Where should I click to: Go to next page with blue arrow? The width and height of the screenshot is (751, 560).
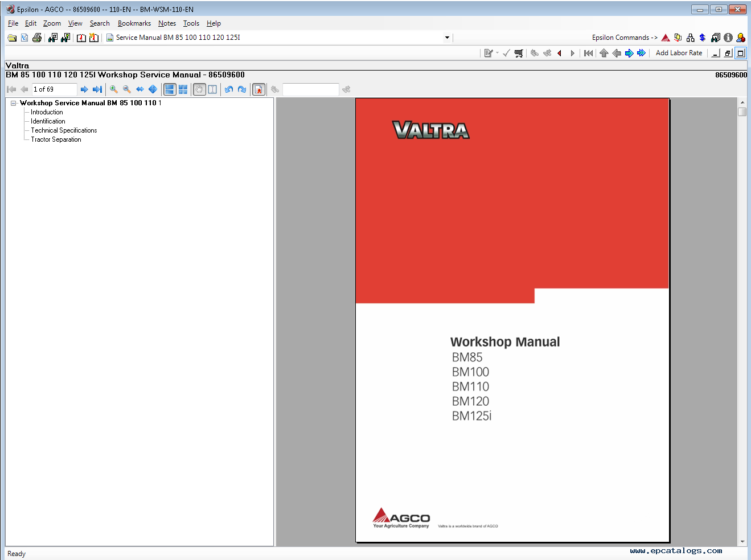coord(84,89)
